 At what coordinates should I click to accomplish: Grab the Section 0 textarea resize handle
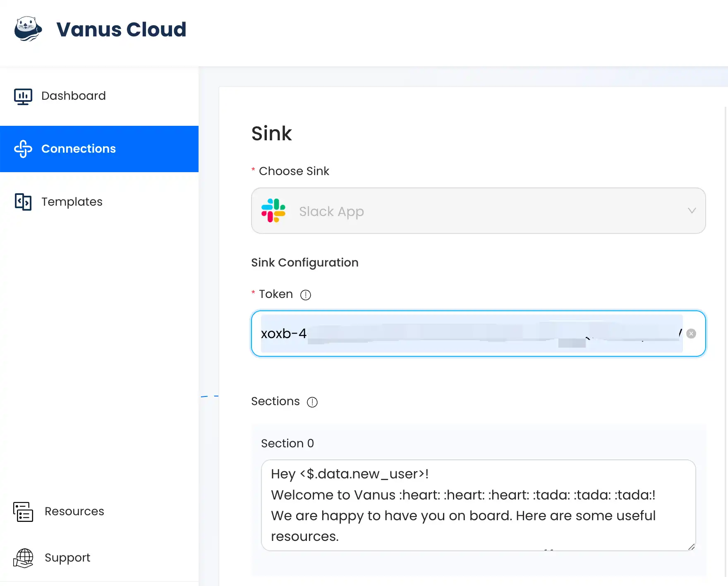(691, 547)
